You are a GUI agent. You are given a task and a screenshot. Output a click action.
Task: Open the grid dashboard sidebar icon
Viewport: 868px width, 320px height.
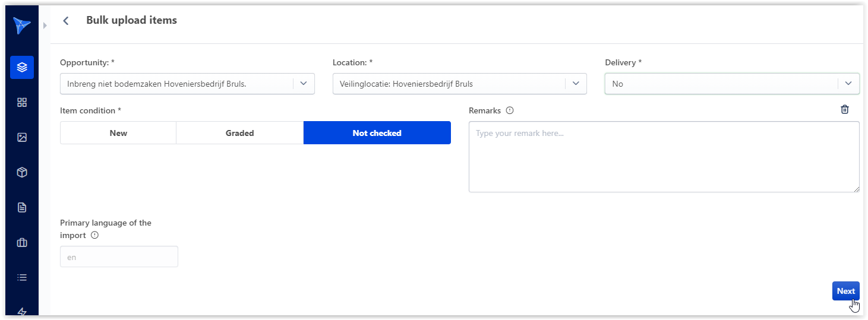pyautogui.click(x=22, y=102)
